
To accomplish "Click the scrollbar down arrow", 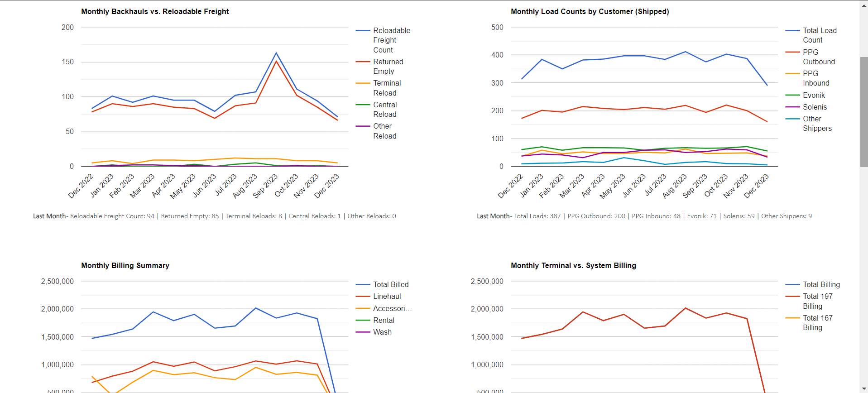I will [x=864, y=389].
